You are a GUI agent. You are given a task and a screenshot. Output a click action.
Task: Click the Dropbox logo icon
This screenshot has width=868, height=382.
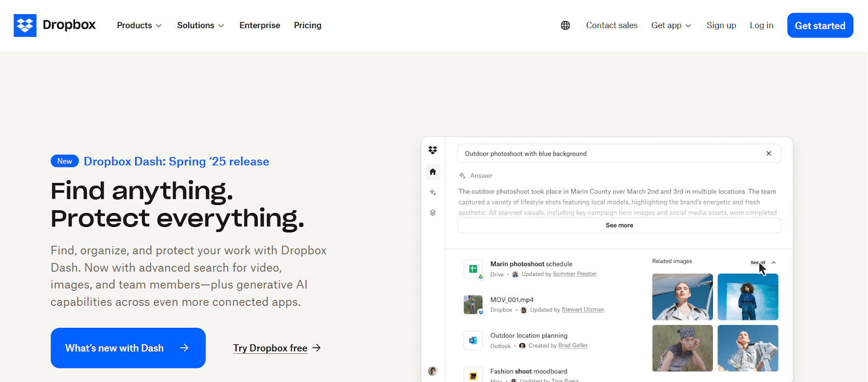point(25,25)
